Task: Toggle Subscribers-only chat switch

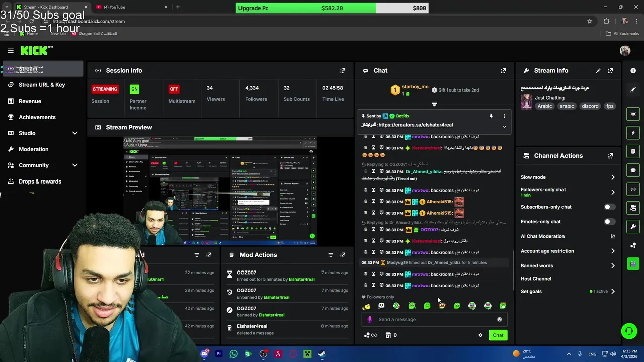Action: click(609, 207)
